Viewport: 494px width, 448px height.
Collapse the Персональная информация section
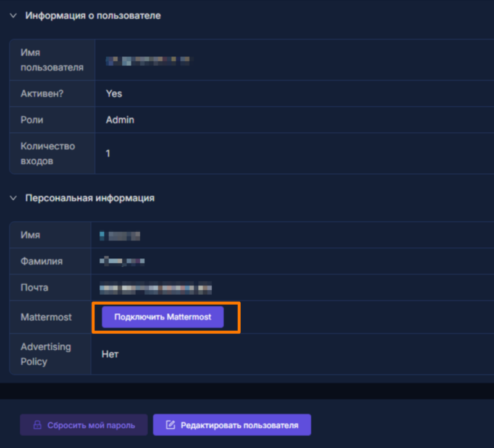coord(13,198)
